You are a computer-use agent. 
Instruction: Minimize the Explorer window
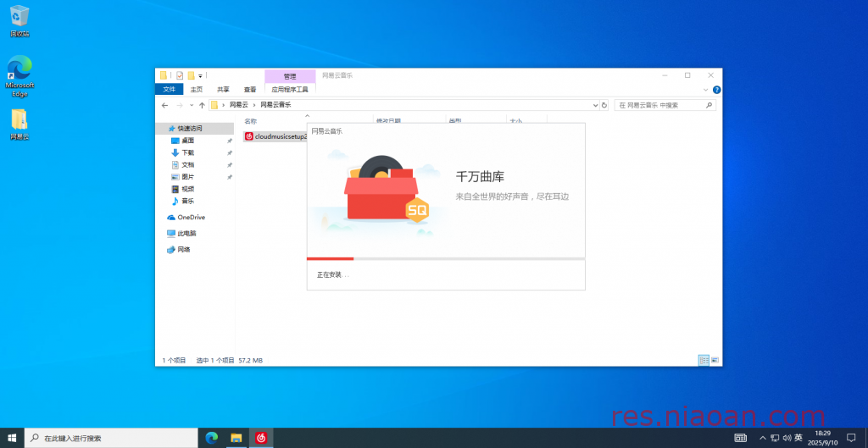664,75
